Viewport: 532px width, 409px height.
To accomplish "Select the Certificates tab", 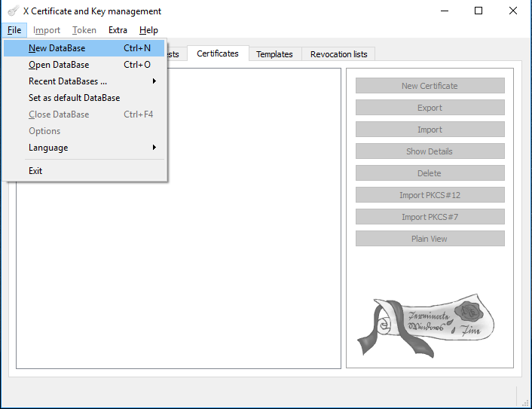I will click(x=218, y=53).
